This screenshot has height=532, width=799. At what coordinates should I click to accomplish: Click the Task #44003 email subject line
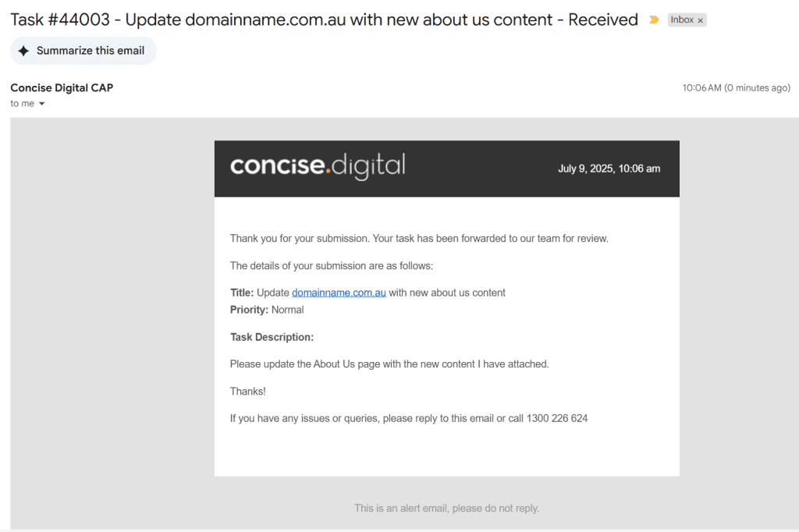point(324,20)
